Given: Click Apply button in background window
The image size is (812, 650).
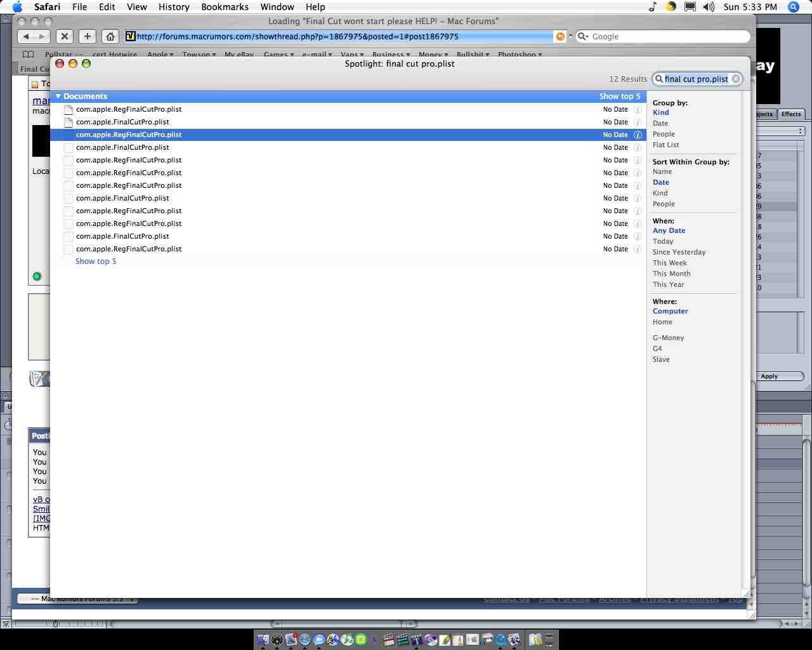Looking at the screenshot, I should [x=769, y=376].
